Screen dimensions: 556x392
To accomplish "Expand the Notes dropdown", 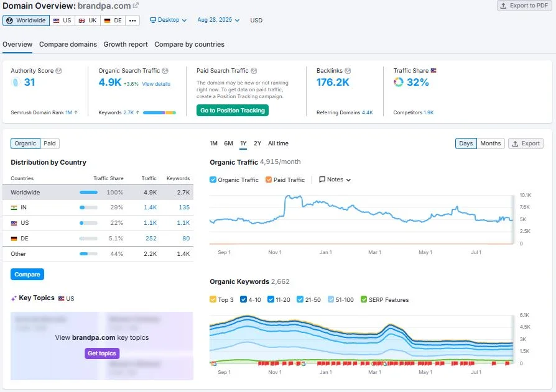I will point(335,180).
